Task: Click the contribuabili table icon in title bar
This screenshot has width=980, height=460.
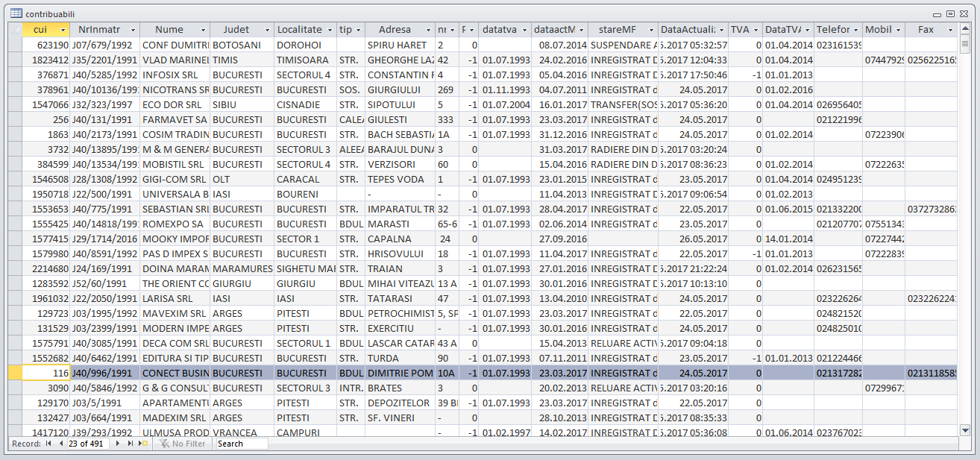Action: 16,13
